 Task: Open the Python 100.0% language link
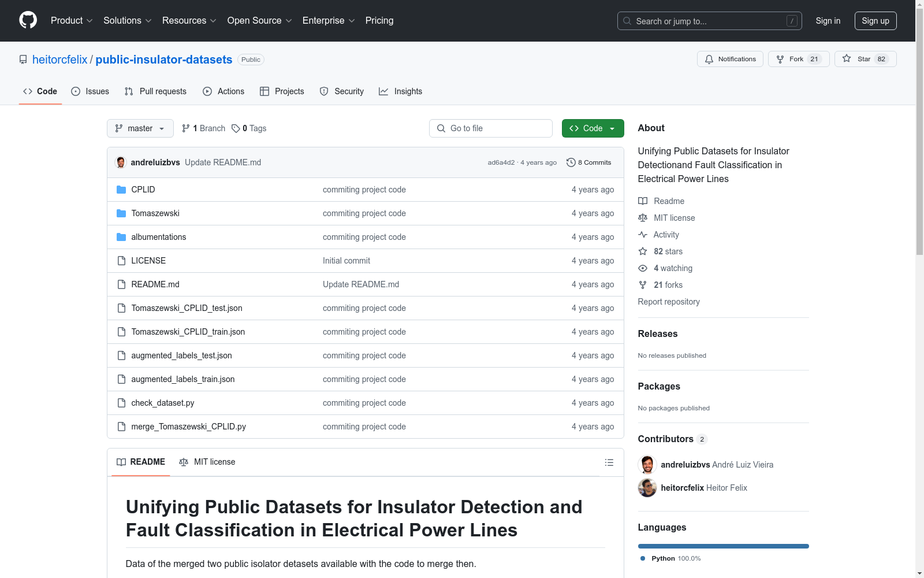[670, 558]
